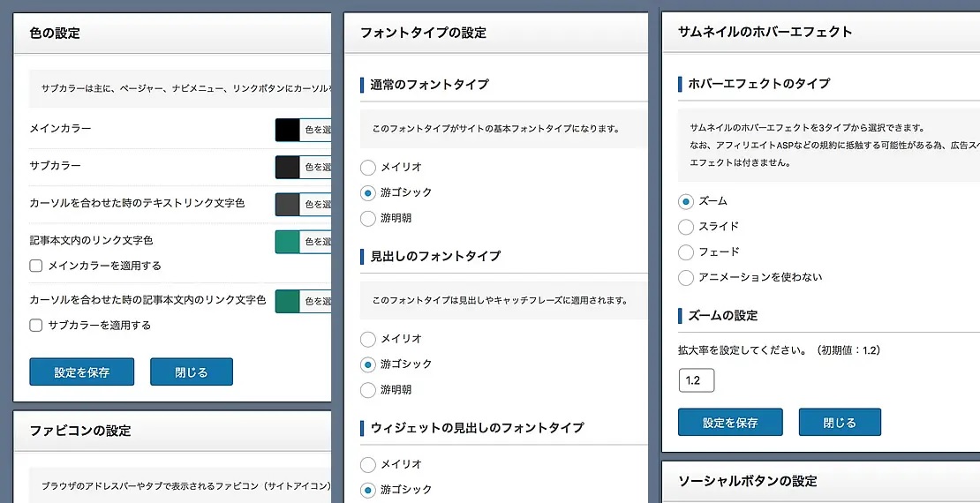Choose 游明朝 under 通常のフォントタイプ
This screenshot has width=980, height=503.
coord(368,218)
